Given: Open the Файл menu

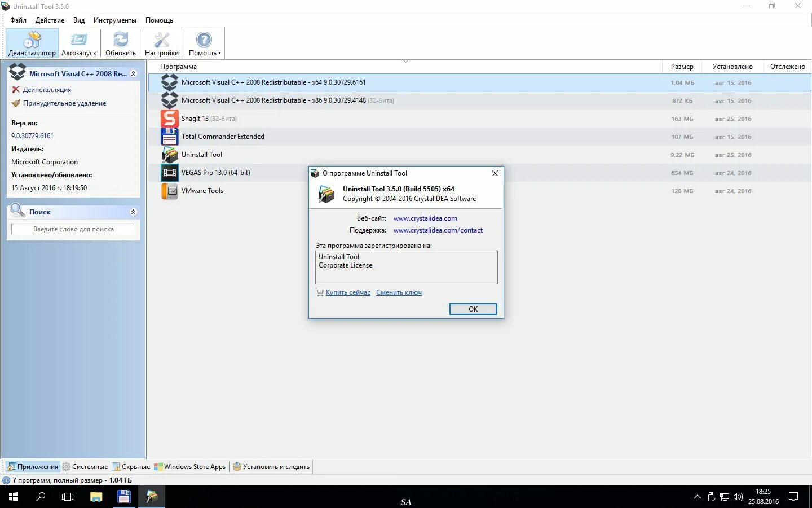Looking at the screenshot, I should tap(18, 20).
